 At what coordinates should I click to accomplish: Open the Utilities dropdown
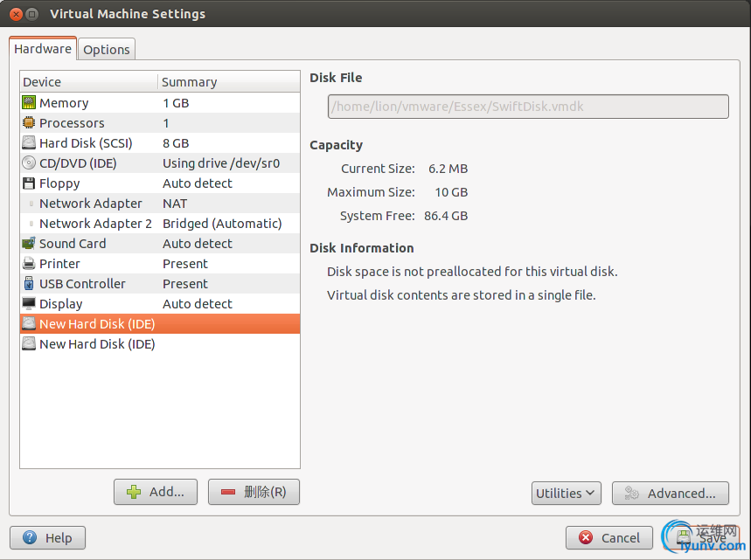click(566, 494)
